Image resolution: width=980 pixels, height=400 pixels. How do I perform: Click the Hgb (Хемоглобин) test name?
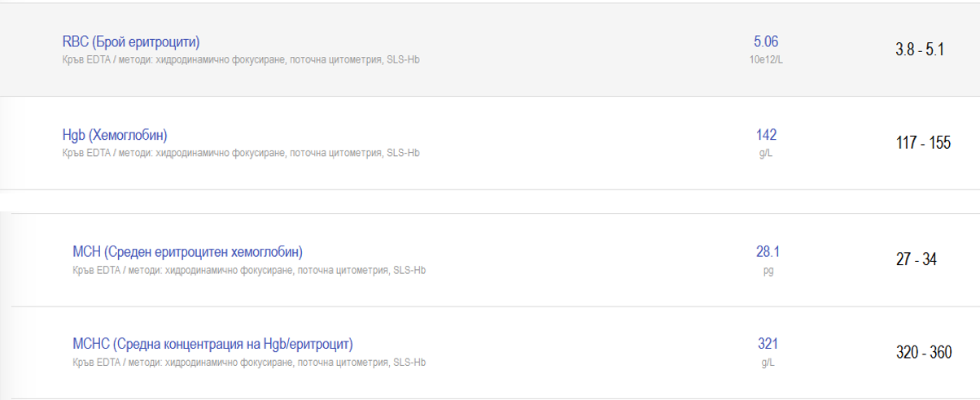coord(115,135)
